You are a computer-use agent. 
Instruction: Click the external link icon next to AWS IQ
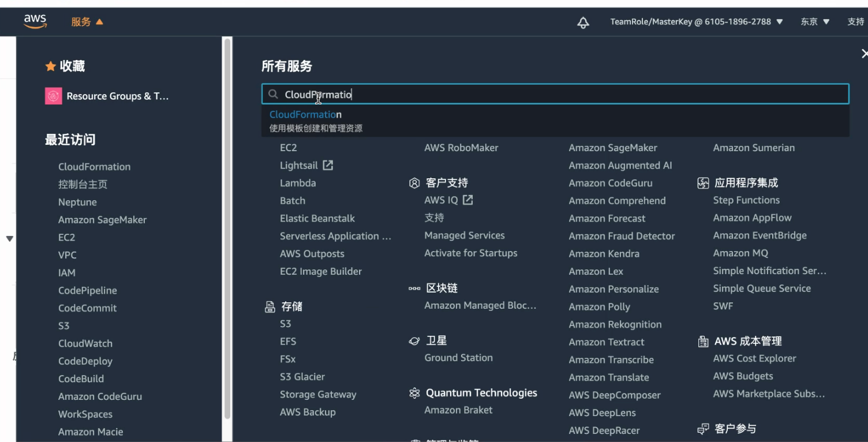468,200
